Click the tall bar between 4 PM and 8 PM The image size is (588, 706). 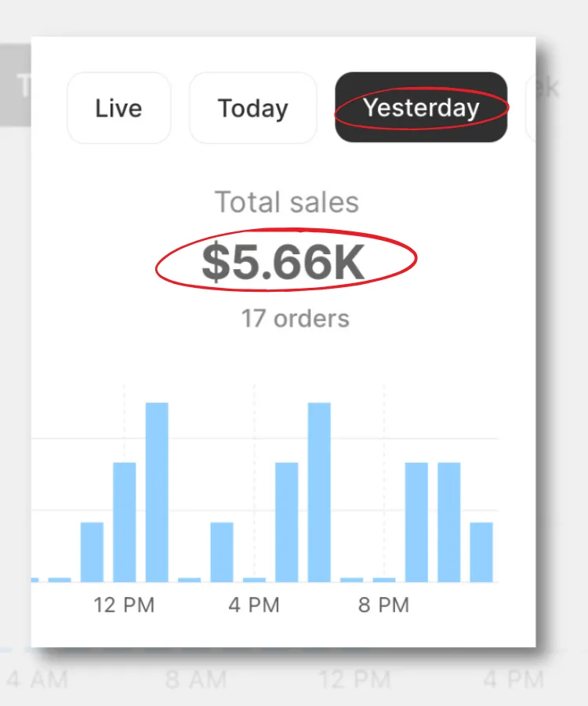pyautogui.click(x=319, y=492)
